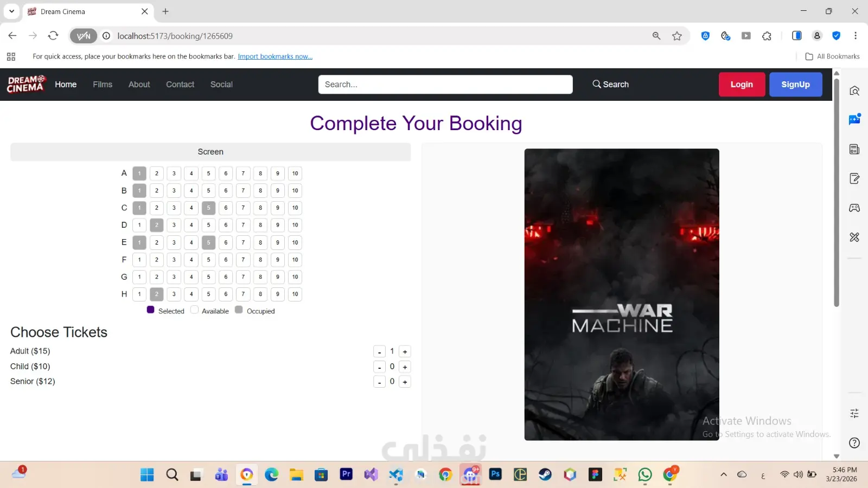Open Premiere Pro from the taskbar
Screen dimensions: 868x488
point(346,474)
